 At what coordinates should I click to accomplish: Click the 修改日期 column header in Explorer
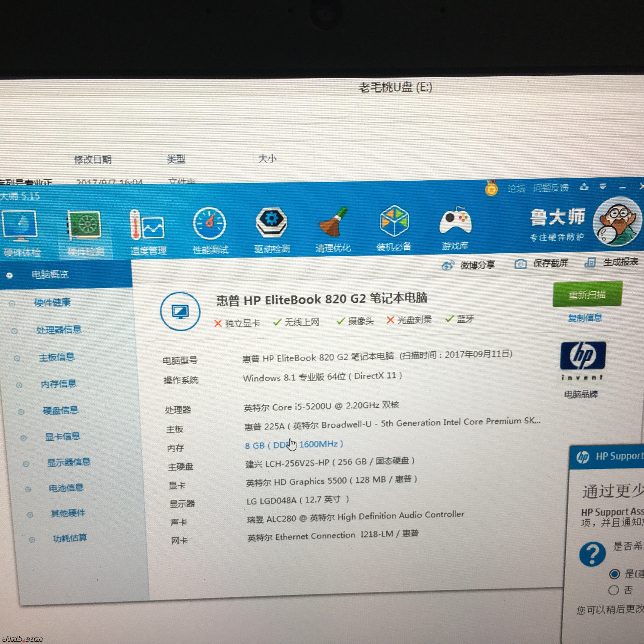tap(93, 160)
